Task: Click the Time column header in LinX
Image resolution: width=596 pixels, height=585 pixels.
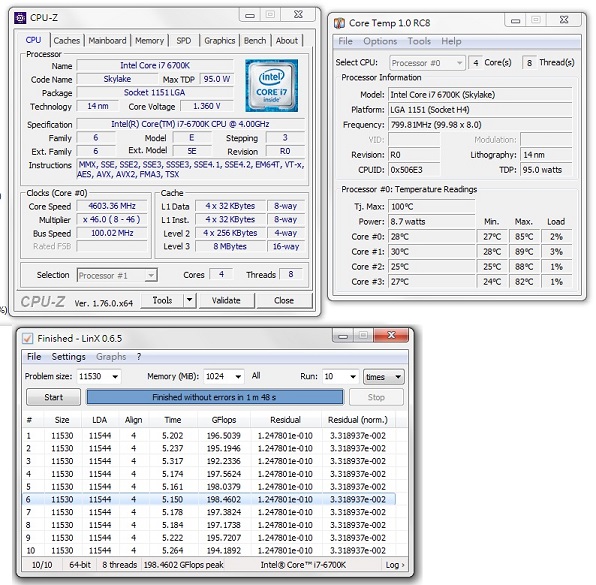Action: [x=173, y=420]
